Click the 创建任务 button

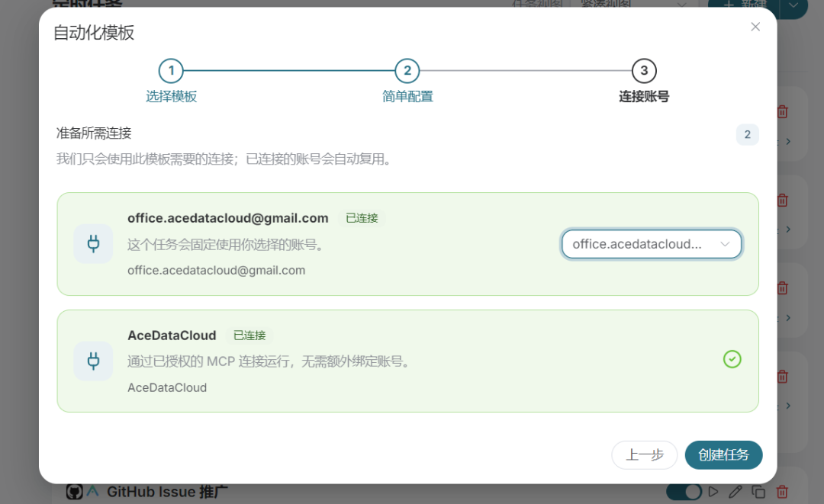[723, 454]
